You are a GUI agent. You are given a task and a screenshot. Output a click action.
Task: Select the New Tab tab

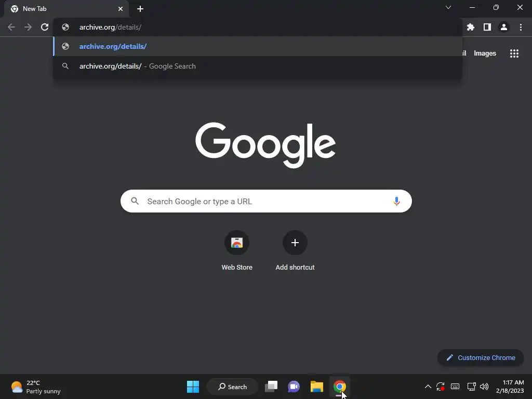click(66, 9)
